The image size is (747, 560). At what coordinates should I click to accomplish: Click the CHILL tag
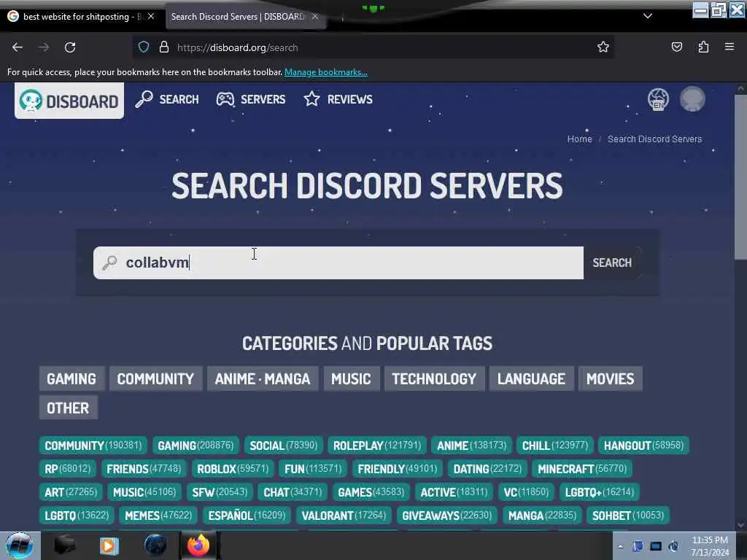coord(555,446)
